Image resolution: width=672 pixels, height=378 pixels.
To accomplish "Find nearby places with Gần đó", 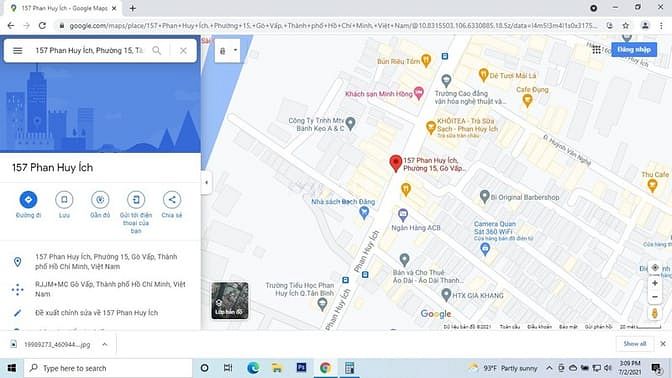I will [x=100, y=200].
